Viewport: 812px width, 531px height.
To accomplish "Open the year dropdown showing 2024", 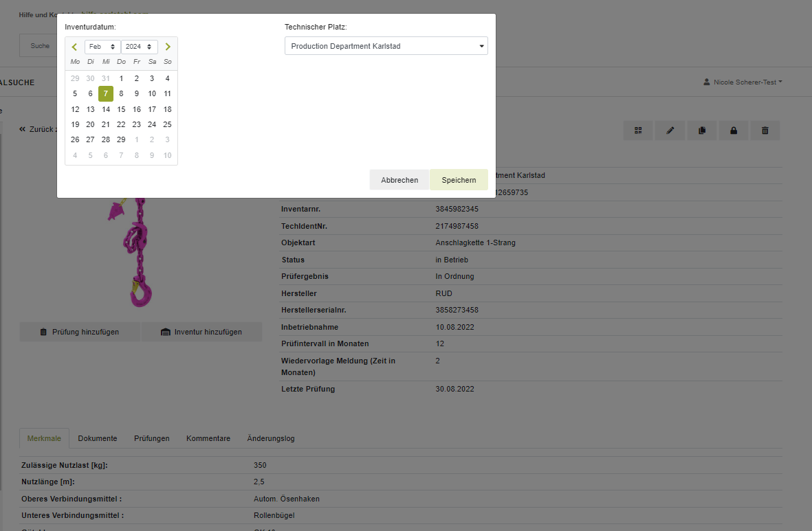I will click(139, 47).
